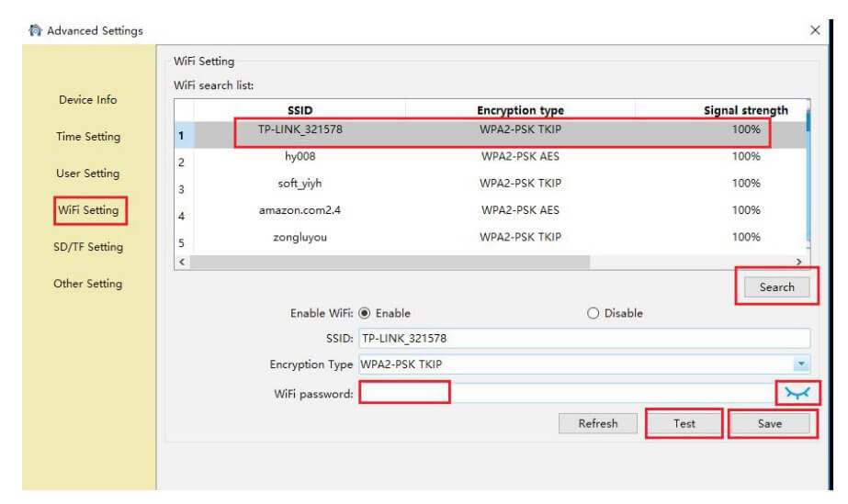Click the Advanced Settings app icon
This screenshot has height=504, width=848.
pyautogui.click(x=35, y=30)
